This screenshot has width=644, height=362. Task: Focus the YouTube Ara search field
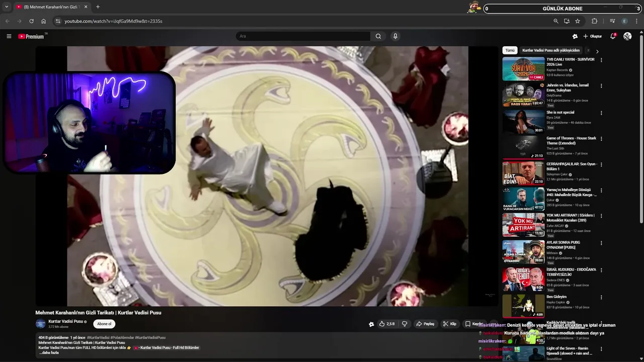(x=303, y=36)
